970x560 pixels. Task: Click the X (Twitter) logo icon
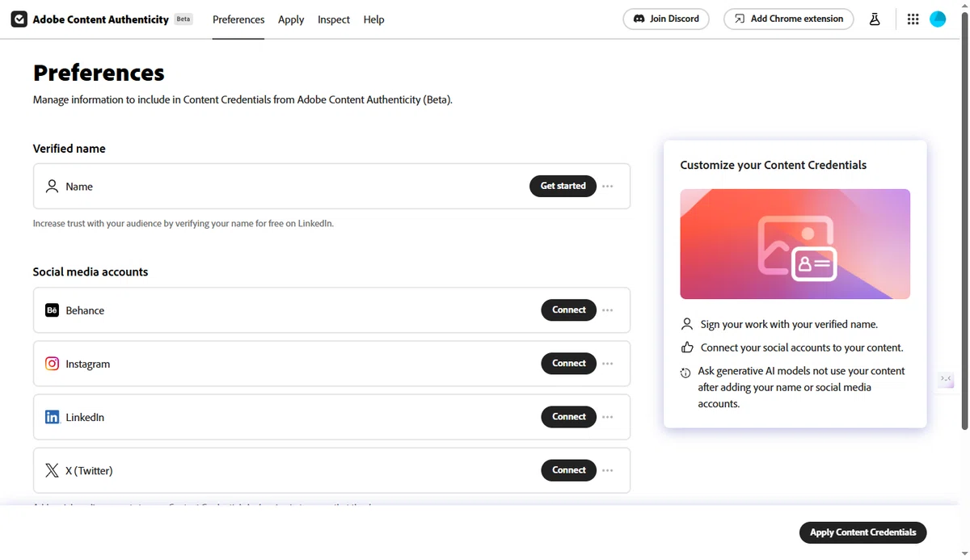tap(52, 470)
